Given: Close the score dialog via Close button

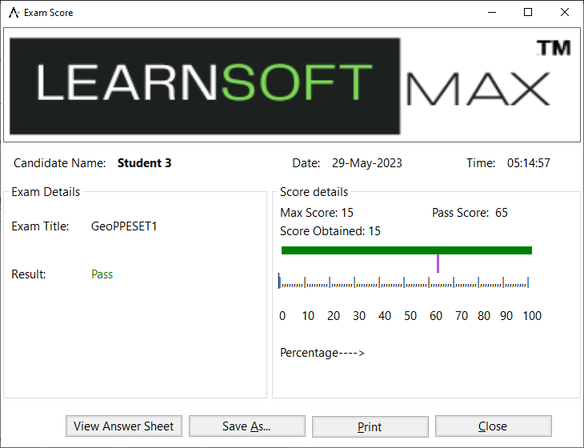Looking at the screenshot, I should coord(493,426).
